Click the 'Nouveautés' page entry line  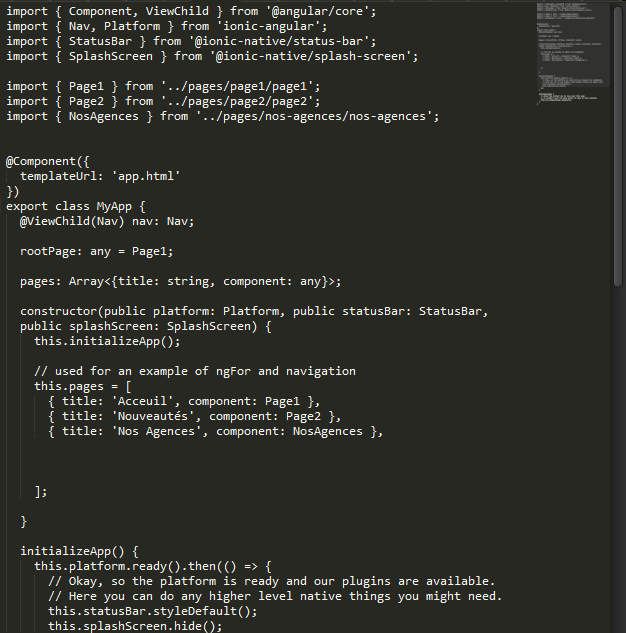pos(195,416)
